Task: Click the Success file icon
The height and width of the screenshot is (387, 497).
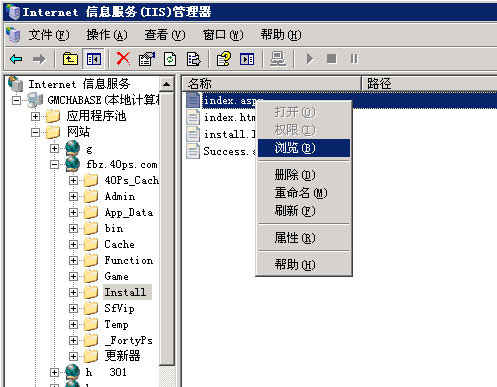Action: pos(193,151)
